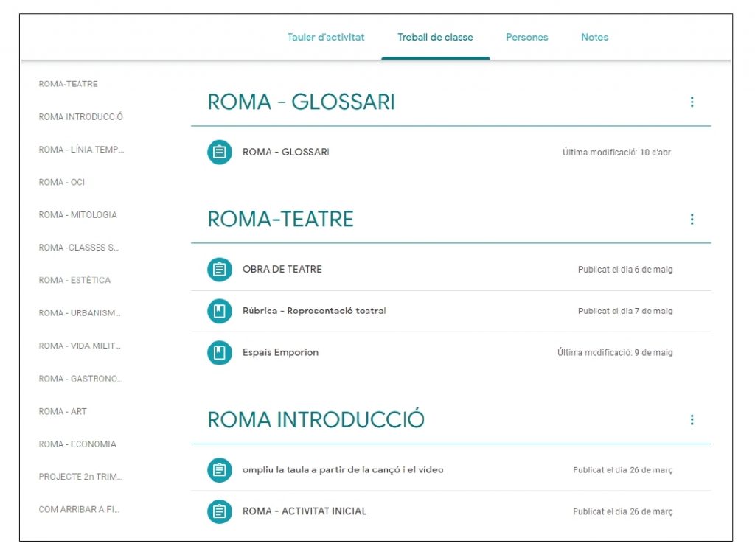Open the three-dot menu for ROMA INTRODUCCIÓ topic
Screen dimensions: 755x560
pos(692,420)
